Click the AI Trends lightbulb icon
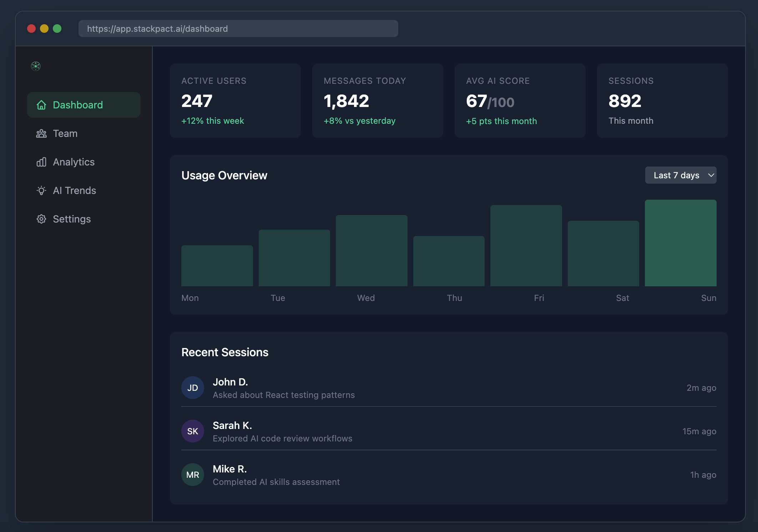Screen dimensions: 758x532 [x=41, y=190]
